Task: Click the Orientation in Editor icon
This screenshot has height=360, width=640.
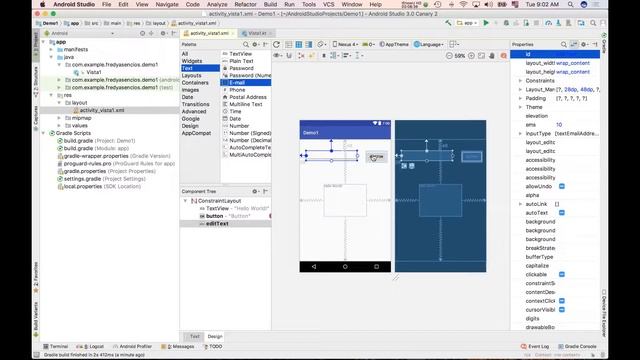Action: [322, 44]
